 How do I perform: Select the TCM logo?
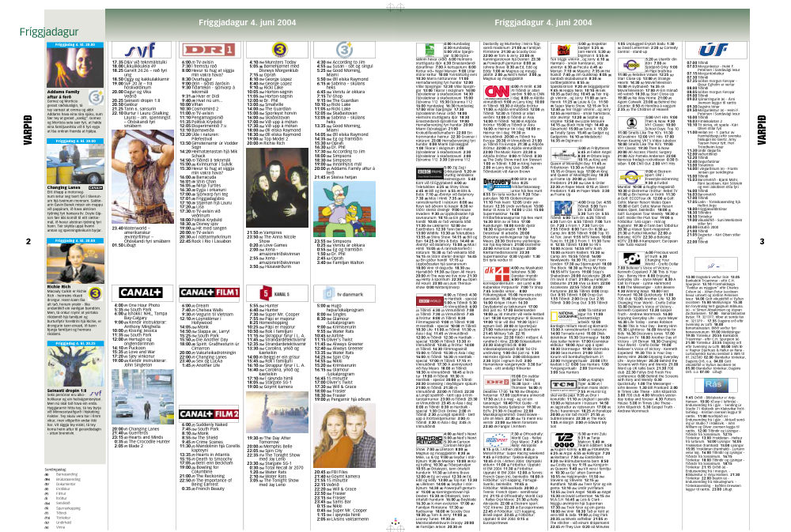563,384
